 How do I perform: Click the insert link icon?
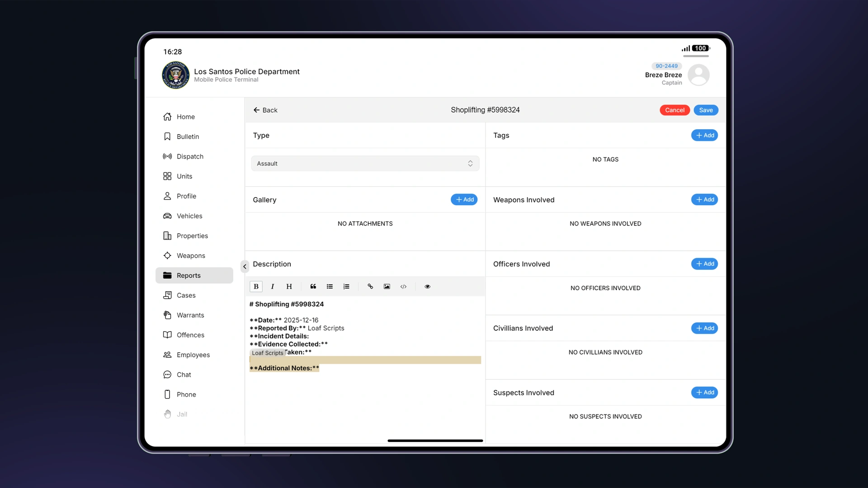pos(370,286)
